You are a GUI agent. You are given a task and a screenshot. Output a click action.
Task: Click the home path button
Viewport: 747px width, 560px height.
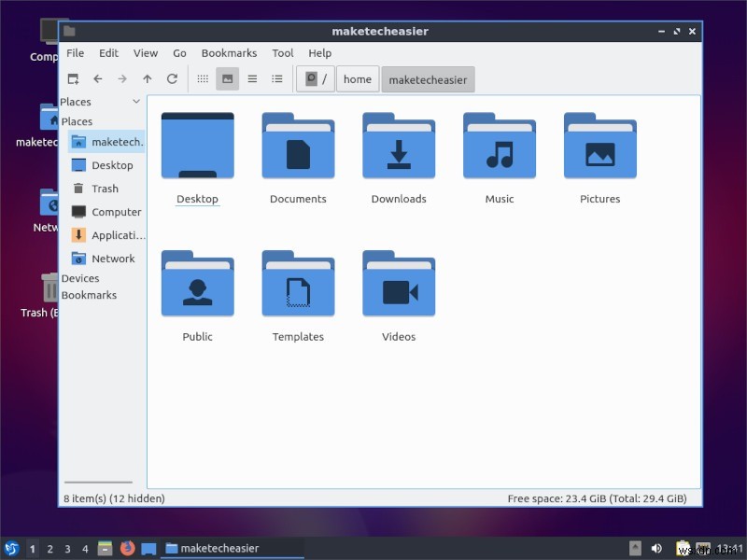click(x=358, y=78)
